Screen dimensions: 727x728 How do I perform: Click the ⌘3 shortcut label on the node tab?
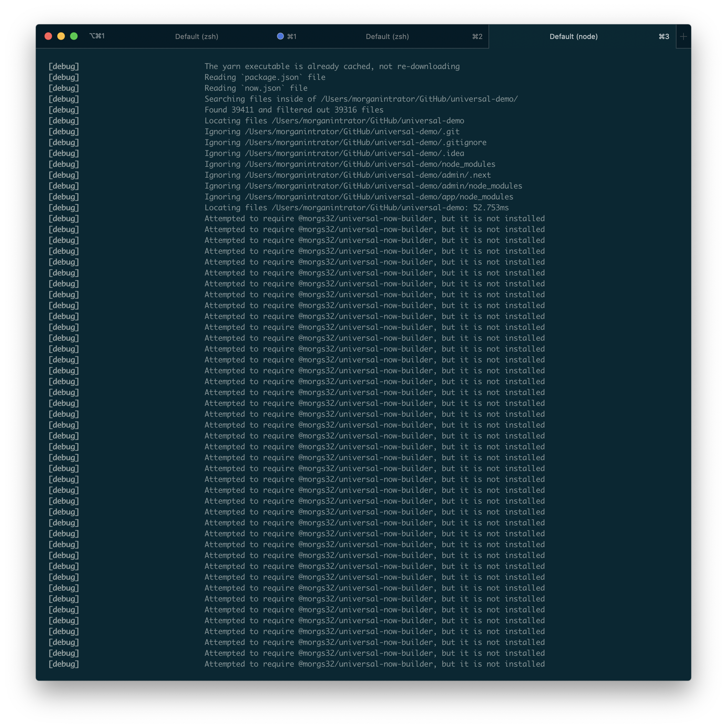(663, 36)
